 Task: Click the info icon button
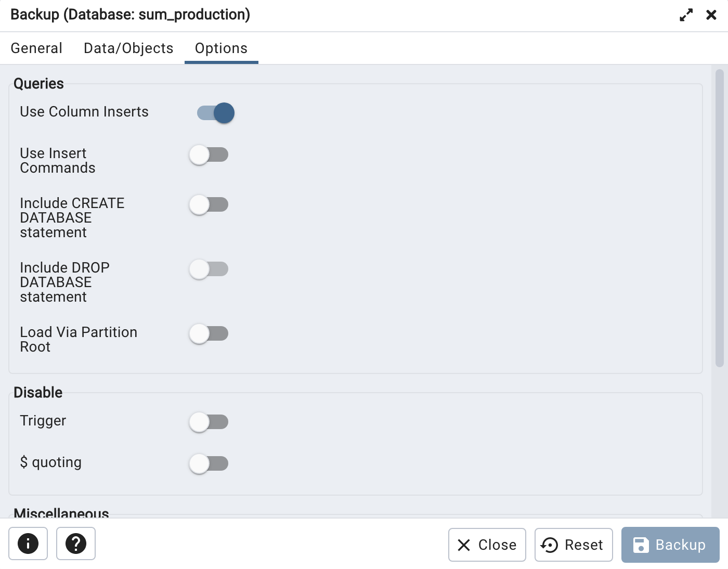tap(28, 544)
